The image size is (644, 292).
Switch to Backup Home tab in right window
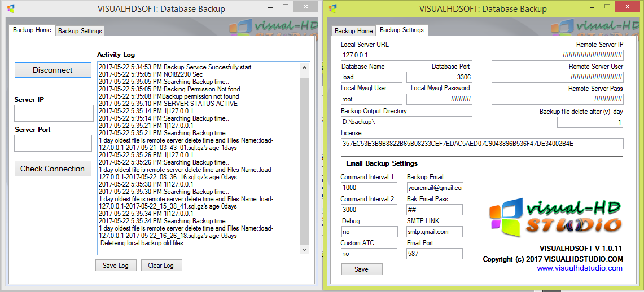[x=354, y=31]
